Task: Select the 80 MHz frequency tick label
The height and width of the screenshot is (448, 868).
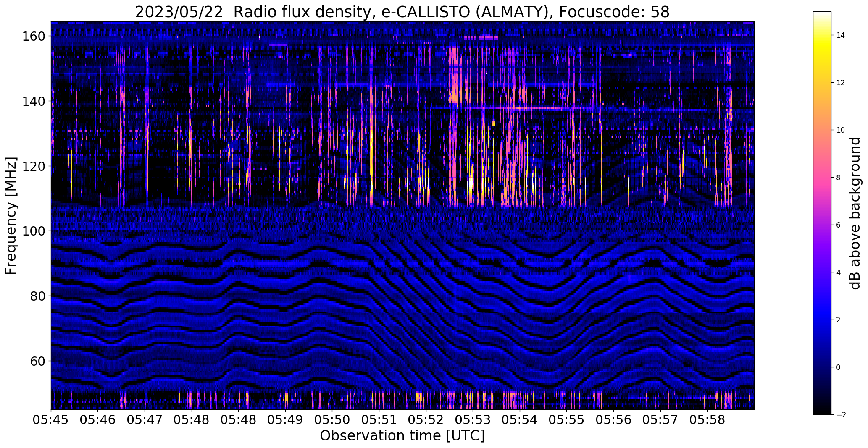Action: point(37,296)
